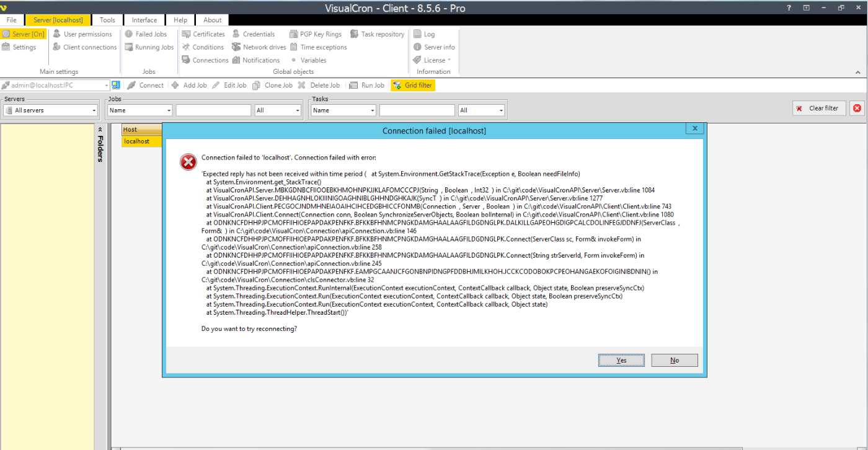868x450 pixels.
Task: Toggle the Server [On] button
Action: coord(23,34)
